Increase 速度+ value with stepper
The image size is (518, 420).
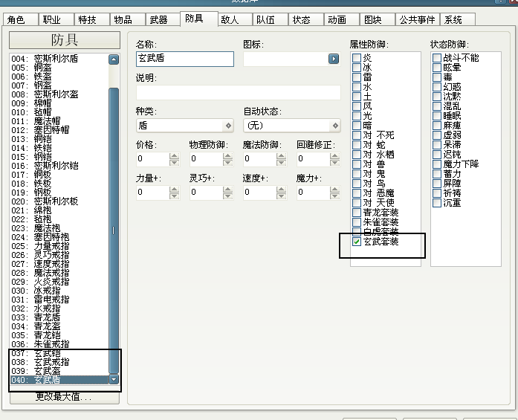coord(281,189)
